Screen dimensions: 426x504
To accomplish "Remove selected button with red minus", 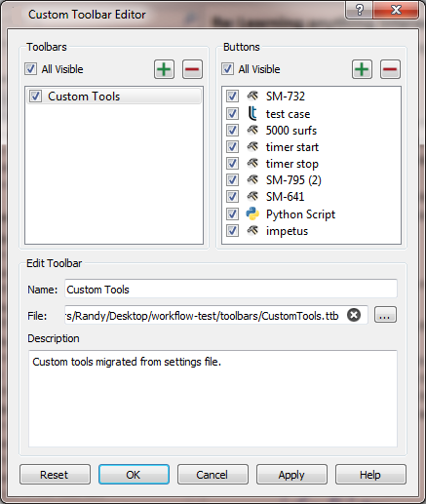I will click(x=390, y=69).
